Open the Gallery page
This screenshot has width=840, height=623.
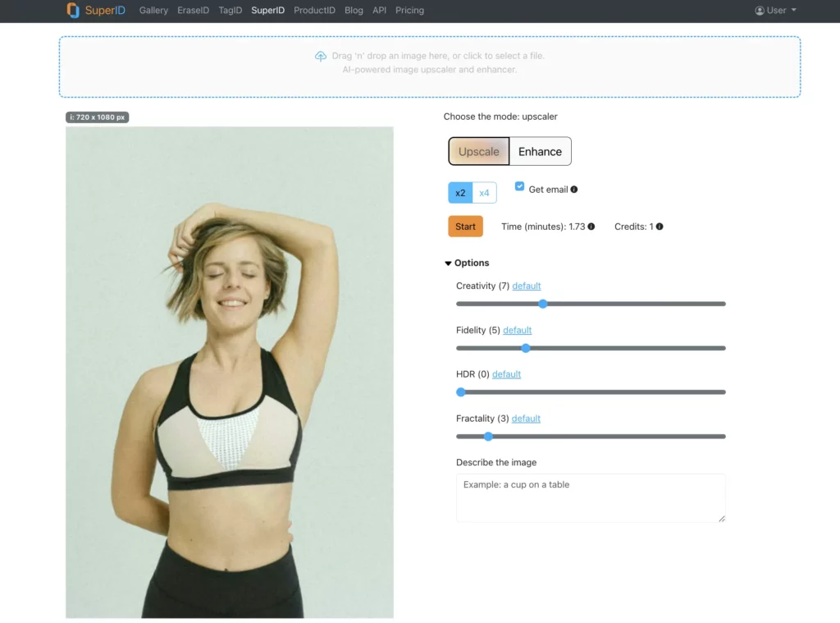[153, 11]
